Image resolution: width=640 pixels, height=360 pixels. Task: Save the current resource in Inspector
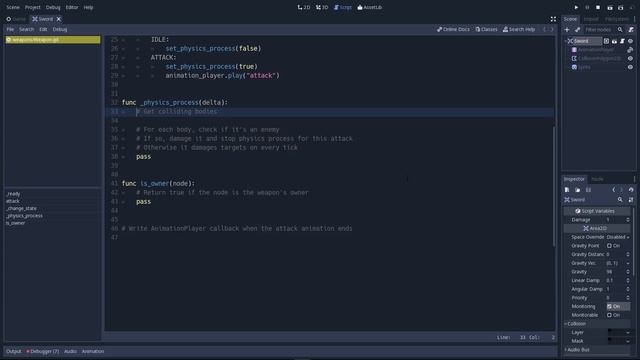(x=588, y=190)
